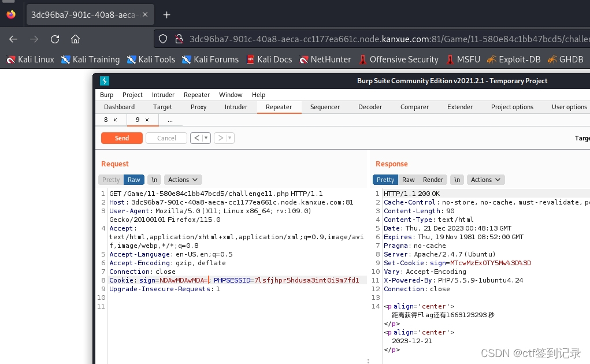Click the Request/Response pane divider handle
The height and width of the screenshot is (364, 590).
click(368, 361)
